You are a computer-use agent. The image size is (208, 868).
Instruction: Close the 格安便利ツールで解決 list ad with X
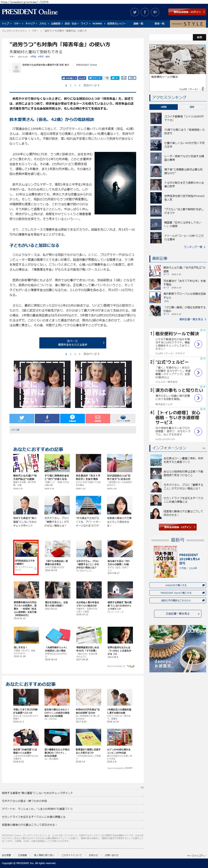204,330
